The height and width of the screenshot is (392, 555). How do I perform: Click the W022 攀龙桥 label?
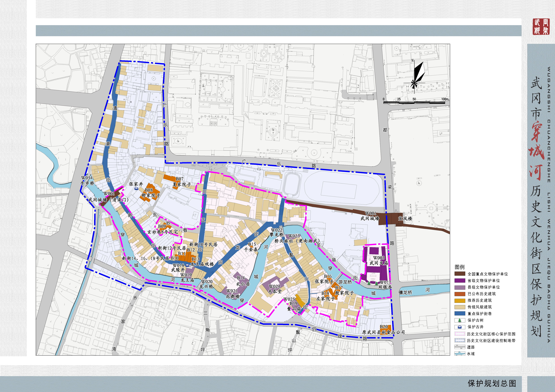coord(277,232)
